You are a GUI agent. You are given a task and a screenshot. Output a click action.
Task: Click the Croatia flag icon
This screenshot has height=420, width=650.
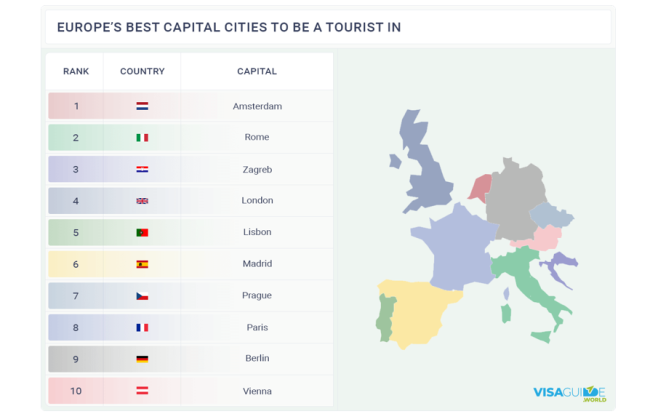[142, 169]
